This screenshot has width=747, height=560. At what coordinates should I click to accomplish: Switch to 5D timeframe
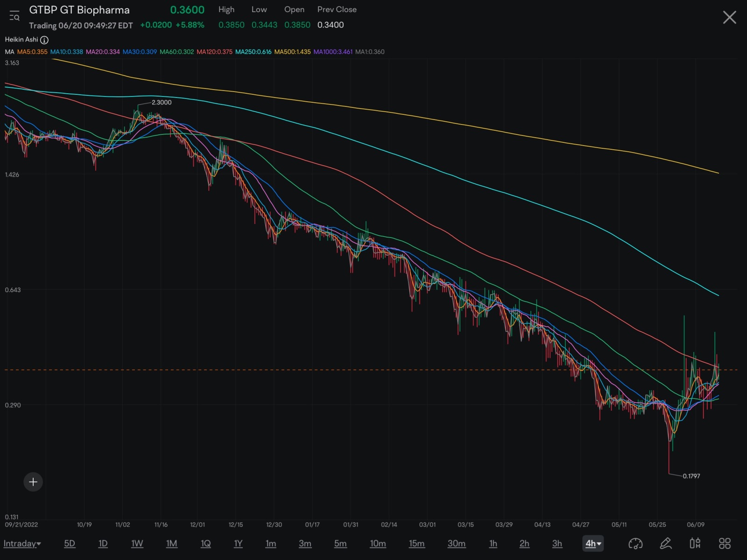click(70, 544)
